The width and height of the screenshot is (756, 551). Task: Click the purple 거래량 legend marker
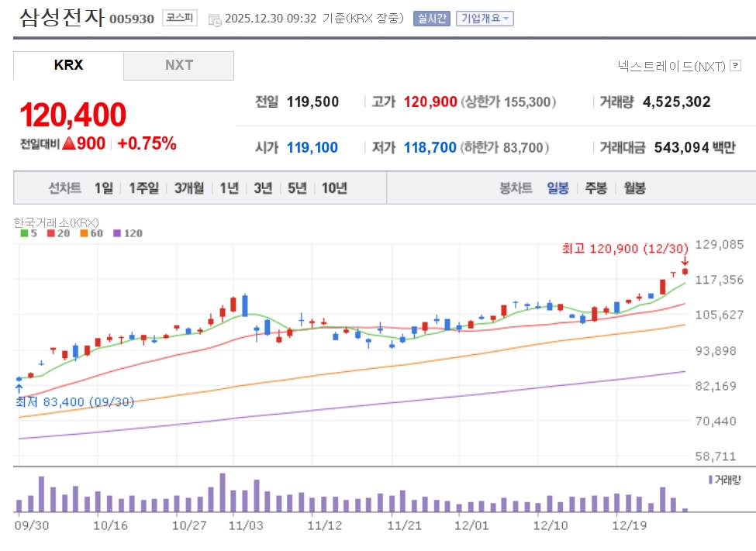(x=710, y=480)
